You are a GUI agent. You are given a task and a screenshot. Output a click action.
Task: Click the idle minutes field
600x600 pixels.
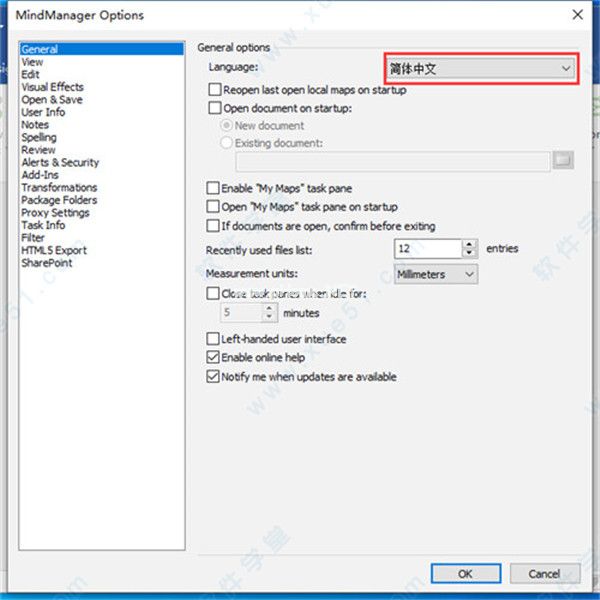(241, 313)
